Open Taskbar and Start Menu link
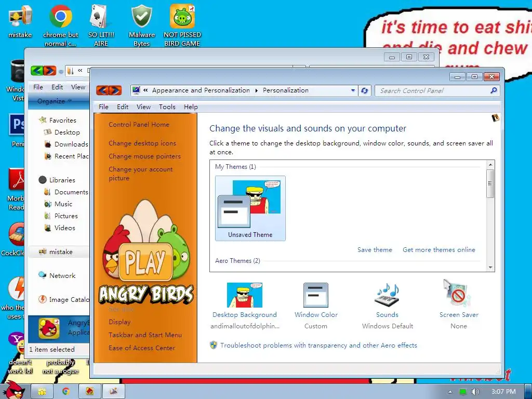This screenshot has height=399, width=532. coord(145,335)
